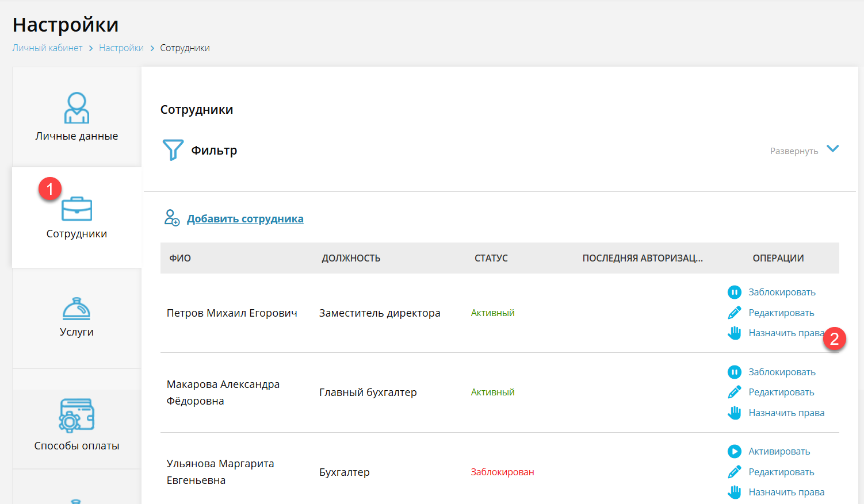Click the red Заблокирован status

point(502,472)
